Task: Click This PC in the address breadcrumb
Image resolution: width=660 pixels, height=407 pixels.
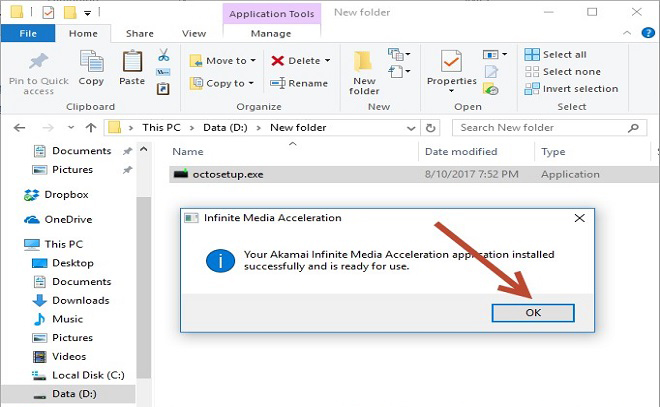Action: (161, 128)
